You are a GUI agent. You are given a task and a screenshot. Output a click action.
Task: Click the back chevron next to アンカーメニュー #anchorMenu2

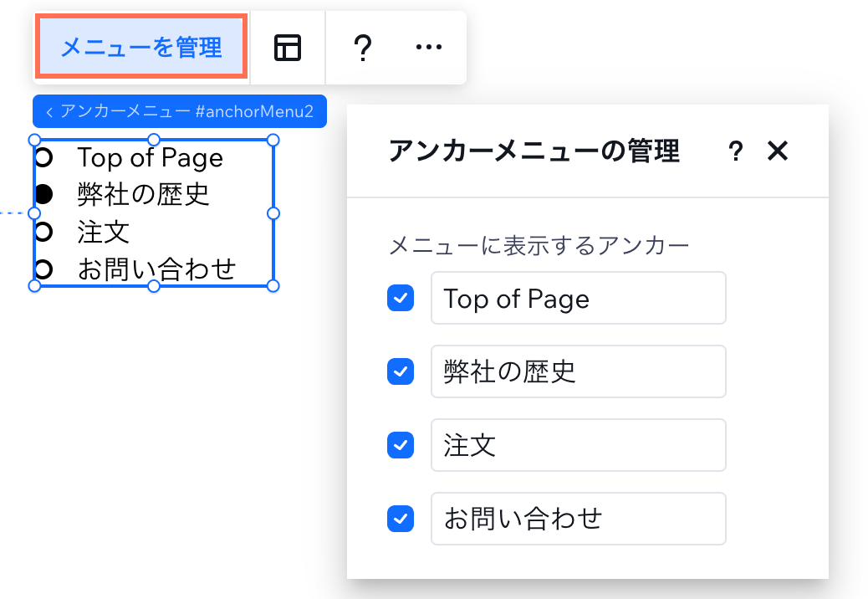[50, 110]
